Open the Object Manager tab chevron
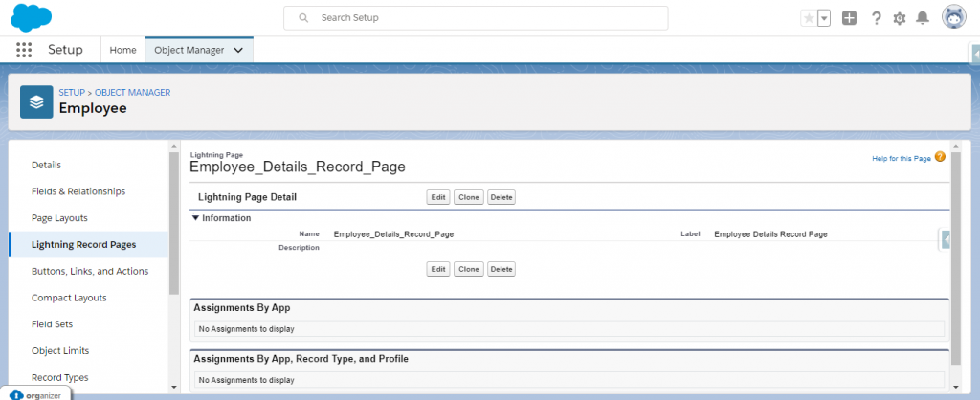The height and width of the screenshot is (400, 980). (238, 50)
